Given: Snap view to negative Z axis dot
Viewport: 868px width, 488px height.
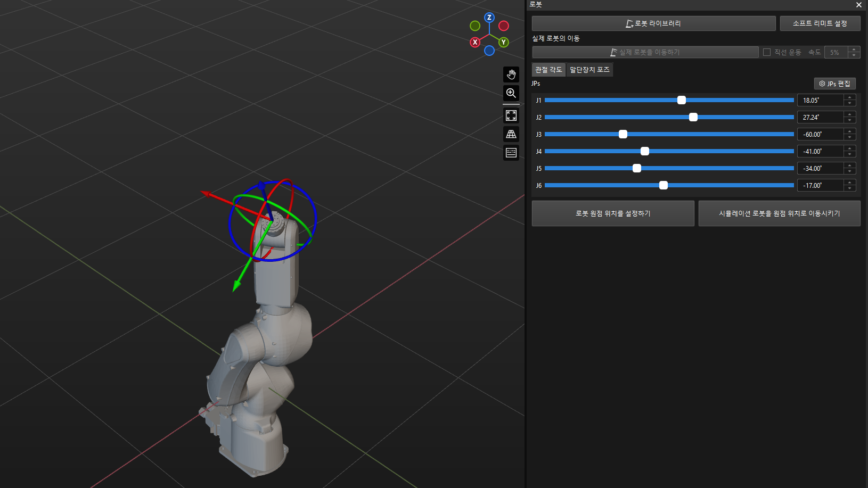Looking at the screenshot, I should pyautogui.click(x=489, y=51).
